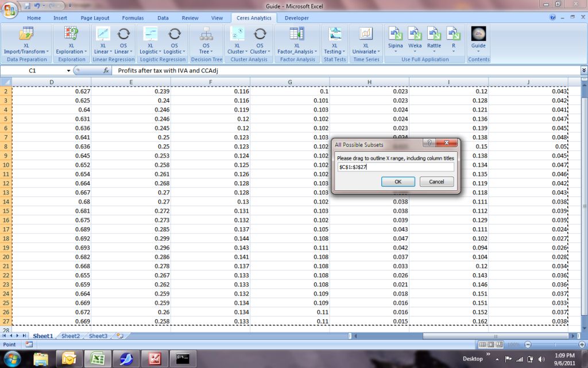Image resolution: width=588 pixels, height=368 pixels.
Task: Open the Excel taskbar button
Action: tap(97, 359)
